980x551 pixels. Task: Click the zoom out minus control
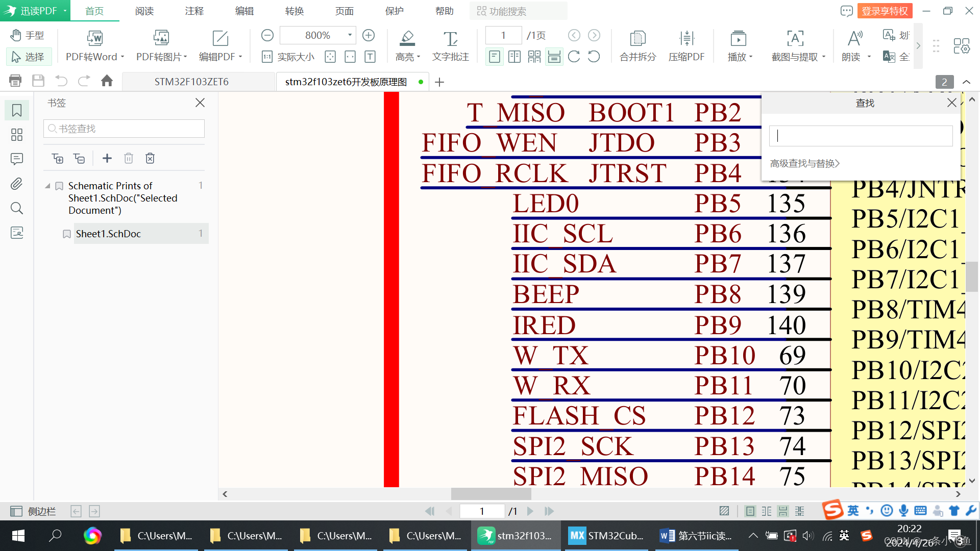[267, 35]
